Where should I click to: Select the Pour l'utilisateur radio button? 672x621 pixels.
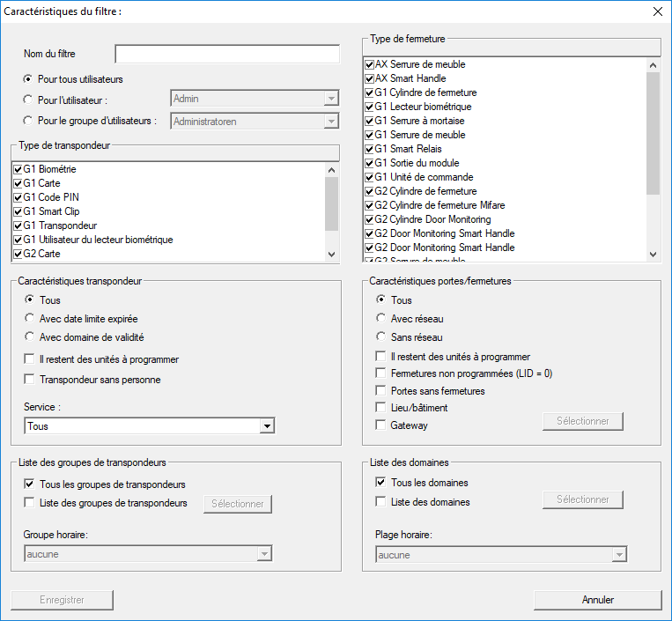tap(28, 100)
